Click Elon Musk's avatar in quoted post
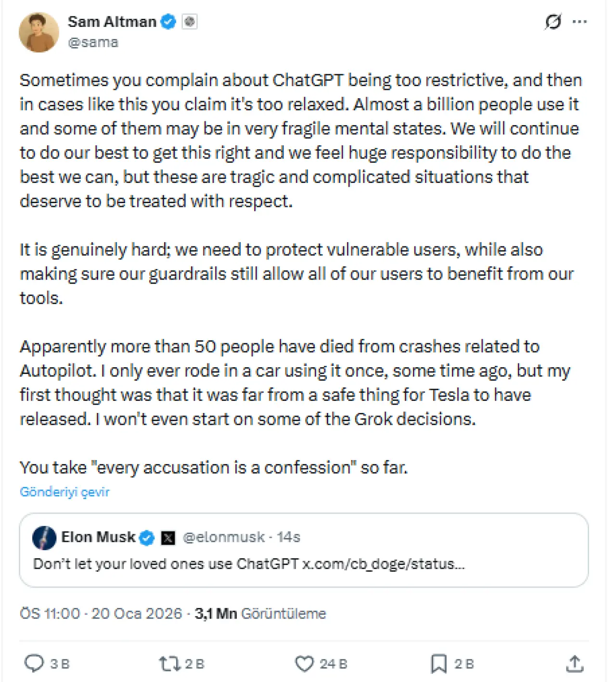Viewport: 616px width, 682px height. point(44,538)
